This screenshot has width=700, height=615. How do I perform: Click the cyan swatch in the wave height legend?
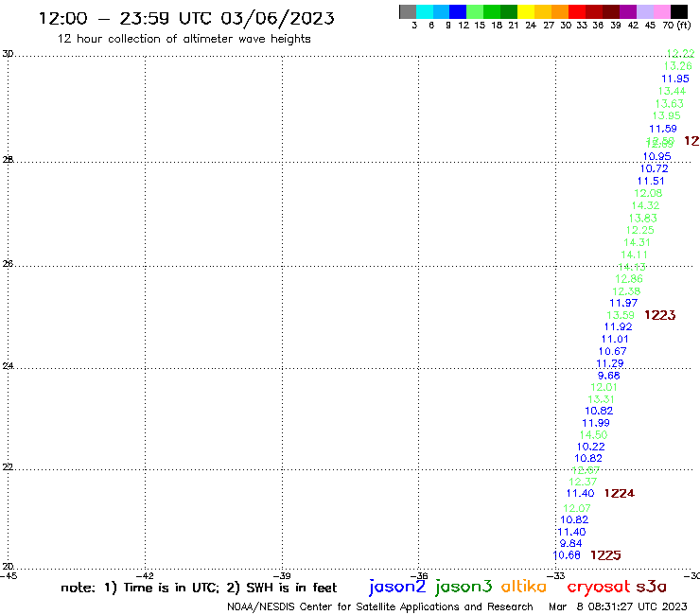pyautogui.click(x=425, y=11)
